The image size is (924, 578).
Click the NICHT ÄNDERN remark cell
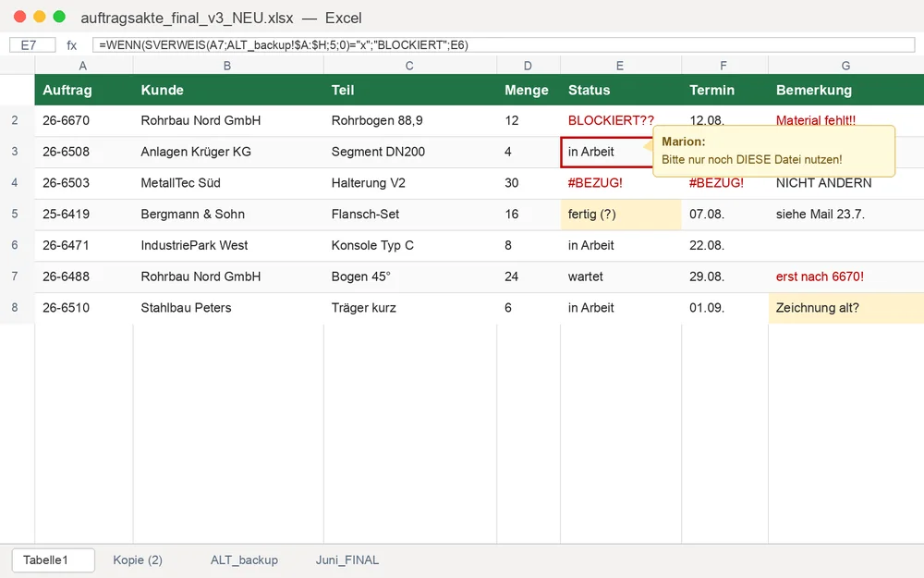[x=845, y=183]
